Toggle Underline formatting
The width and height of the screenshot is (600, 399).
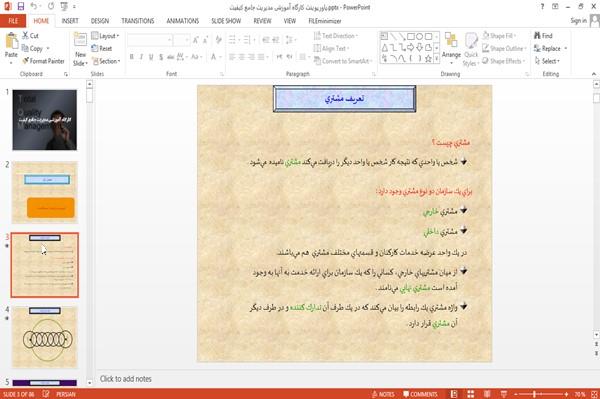point(151,57)
